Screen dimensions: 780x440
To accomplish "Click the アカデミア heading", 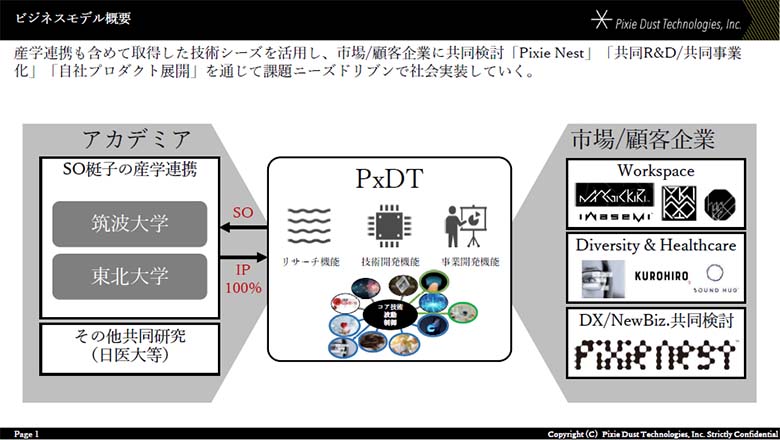I will pos(137,139).
